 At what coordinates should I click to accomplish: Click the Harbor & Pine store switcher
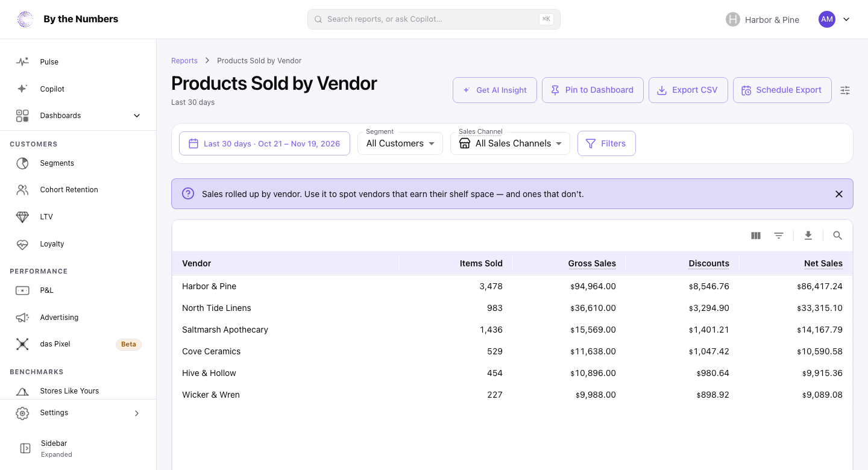point(763,19)
